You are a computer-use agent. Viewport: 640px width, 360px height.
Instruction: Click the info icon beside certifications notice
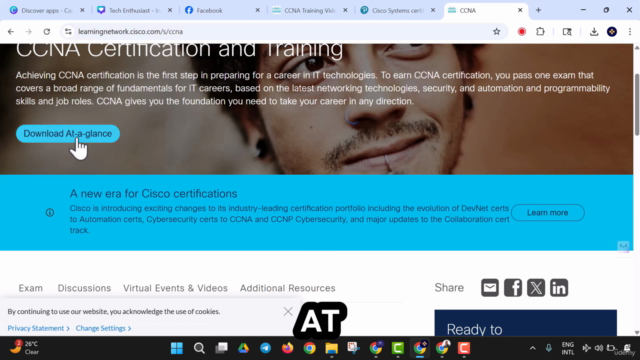pyautogui.click(x=50, y=213)
